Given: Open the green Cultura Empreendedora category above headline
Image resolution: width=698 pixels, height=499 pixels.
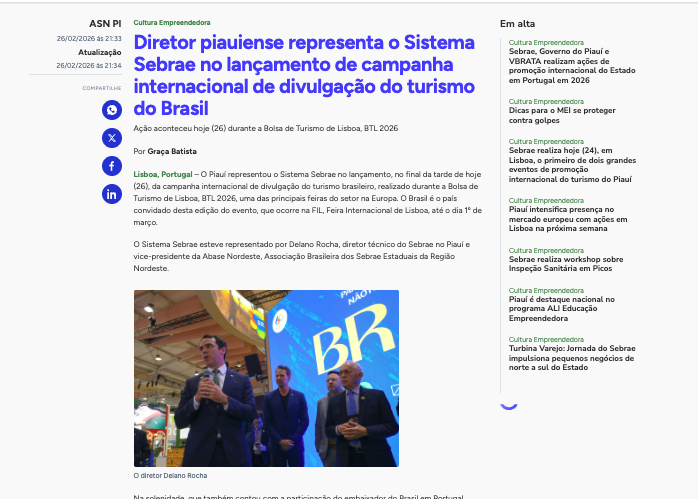Looking at the screenshot, I should pyautogui.click(x=172, y=23).
